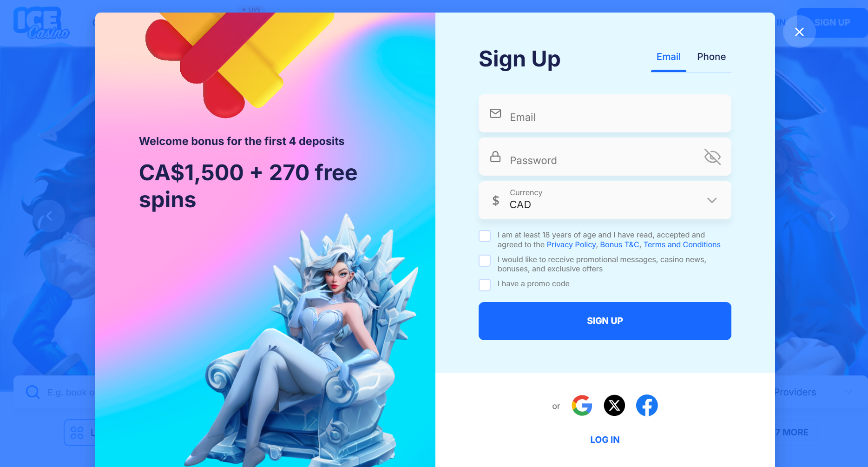868x467 pixels.
Task: Sign up using the Facebook icon
Action: 647,406
